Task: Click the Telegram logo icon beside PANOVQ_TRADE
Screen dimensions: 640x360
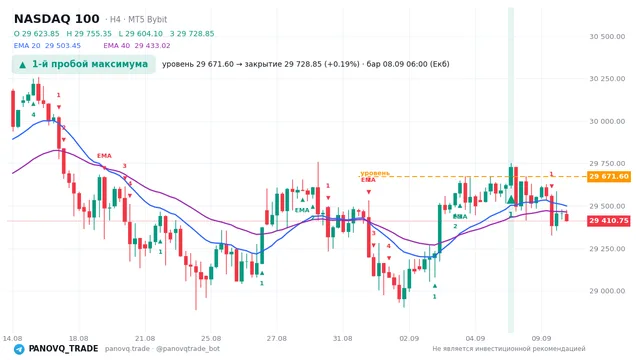Action: pyautogui.click(x=19, y=349)
